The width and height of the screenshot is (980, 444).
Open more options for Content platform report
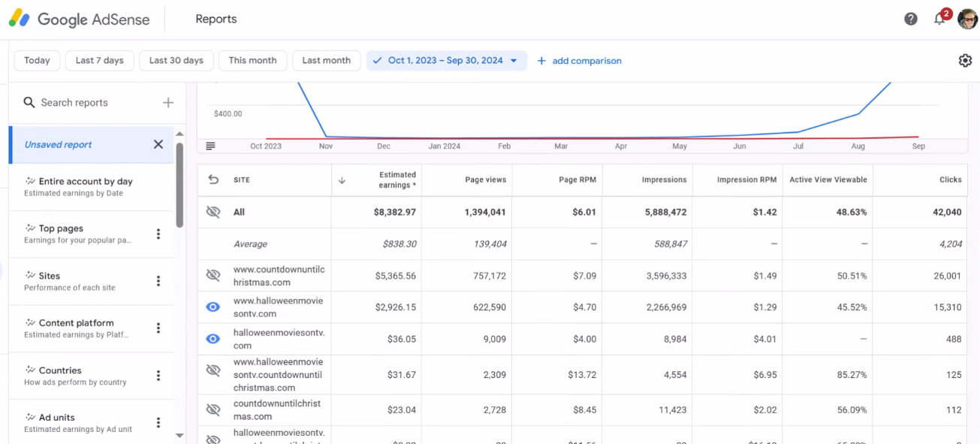(158, 328)
